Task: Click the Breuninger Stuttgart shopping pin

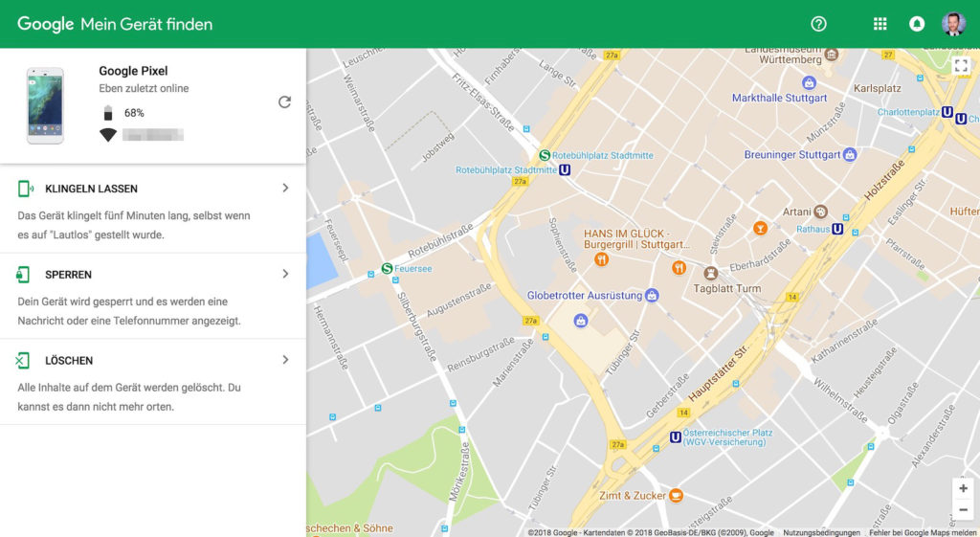Action: point(850,154)
